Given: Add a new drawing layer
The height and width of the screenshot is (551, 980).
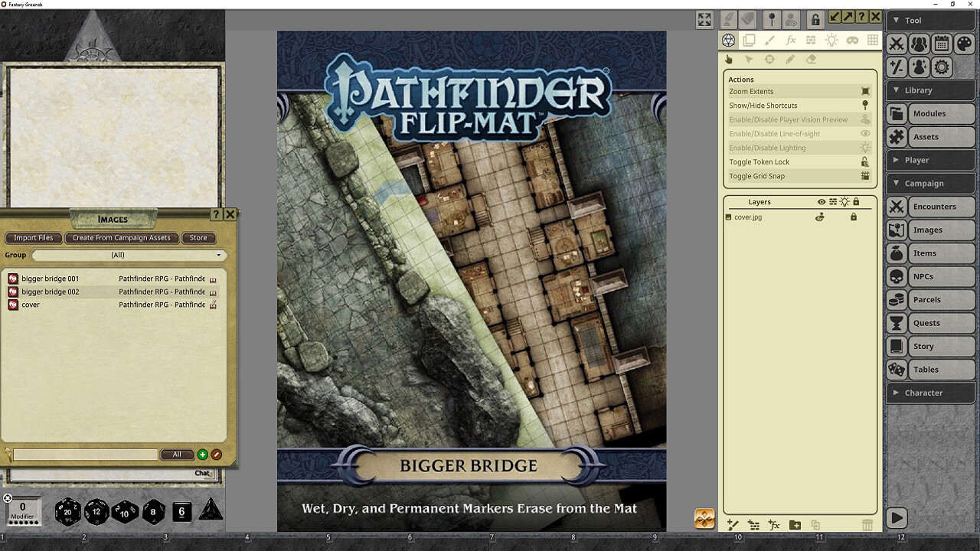Looking at the screenshot, I should 732,524.
